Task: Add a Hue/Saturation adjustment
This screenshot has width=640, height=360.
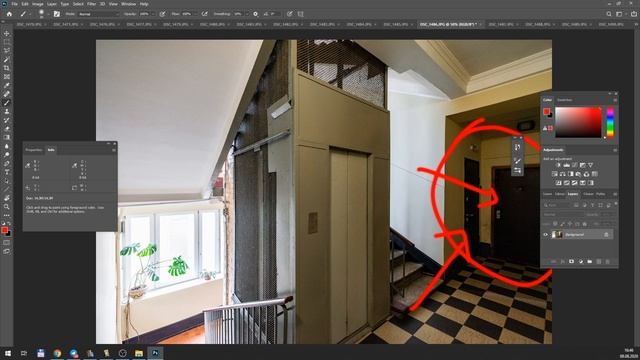Action: tap(555, 174)
